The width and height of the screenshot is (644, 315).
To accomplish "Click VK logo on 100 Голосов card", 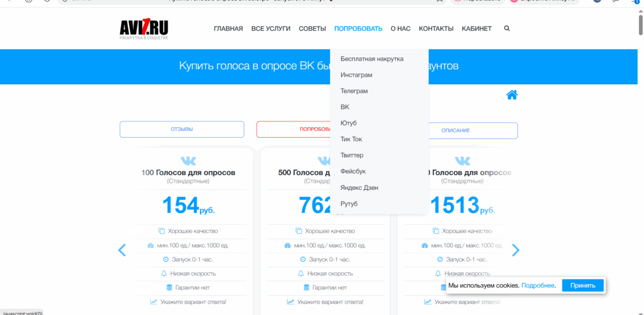I will tap(188, 161).
